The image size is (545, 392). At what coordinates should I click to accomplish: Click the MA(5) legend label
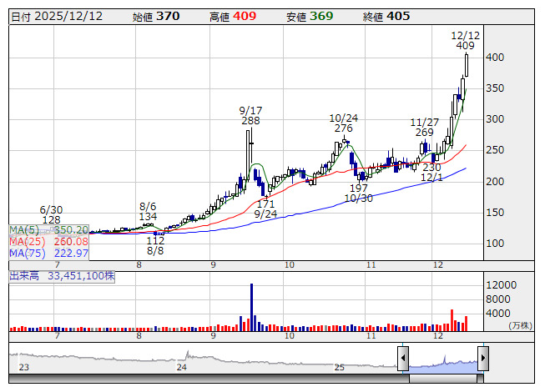click(27, 229)
